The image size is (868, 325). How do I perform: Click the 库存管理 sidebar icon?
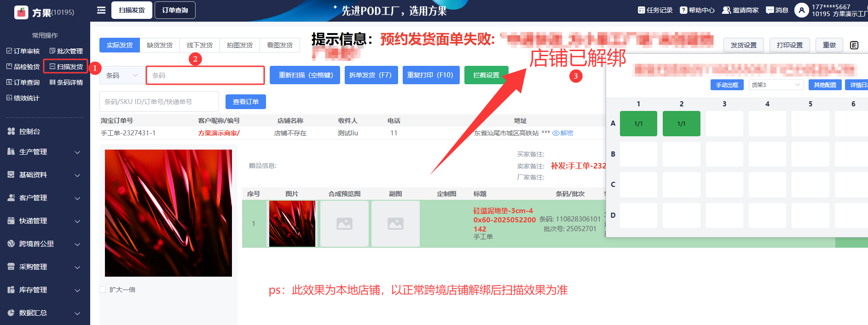point(11,290)
